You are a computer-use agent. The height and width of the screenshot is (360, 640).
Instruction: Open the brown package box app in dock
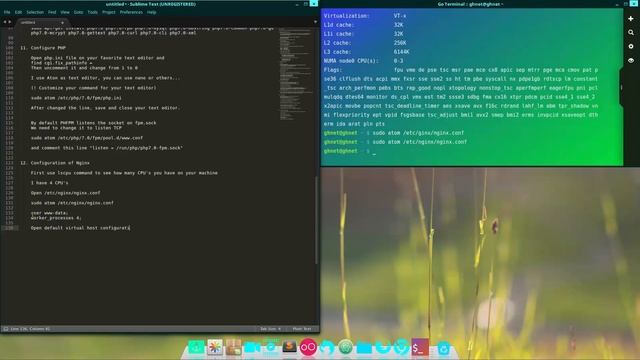pyautogui.click(x=233, y=347)
